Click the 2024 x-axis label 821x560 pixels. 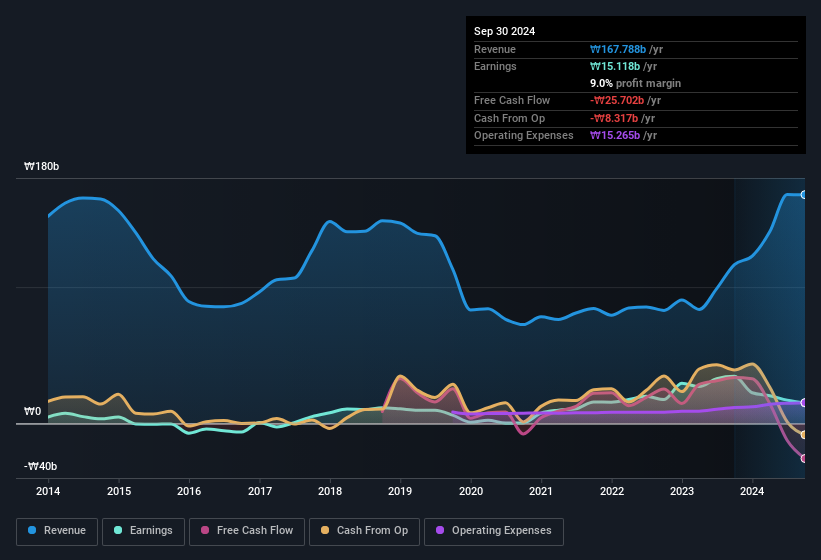pyautogui.click(x=752, y=491)
